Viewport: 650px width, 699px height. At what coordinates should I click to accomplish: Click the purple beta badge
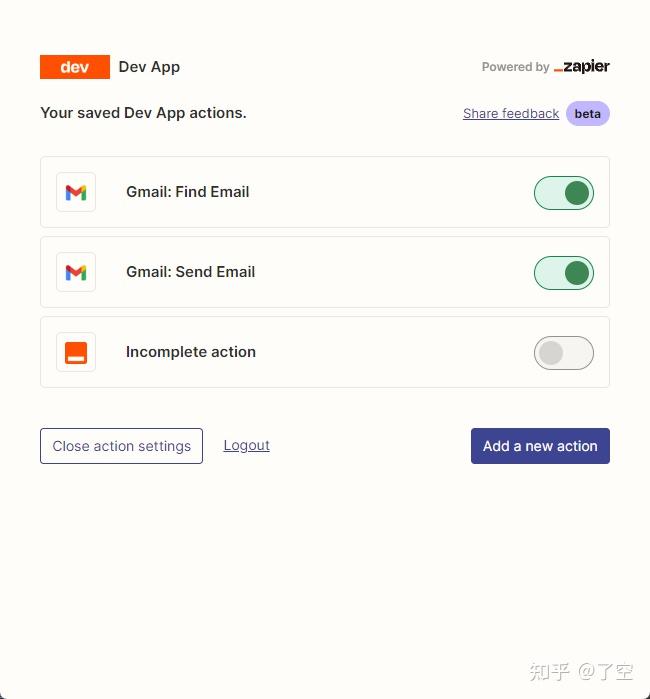pos(588,114)
